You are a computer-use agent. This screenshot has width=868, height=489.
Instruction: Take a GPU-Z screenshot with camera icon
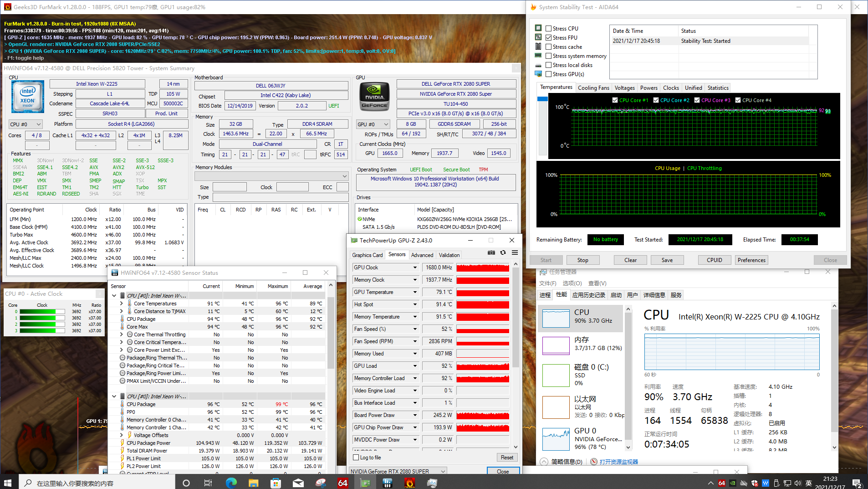click(x=491, y=252)
